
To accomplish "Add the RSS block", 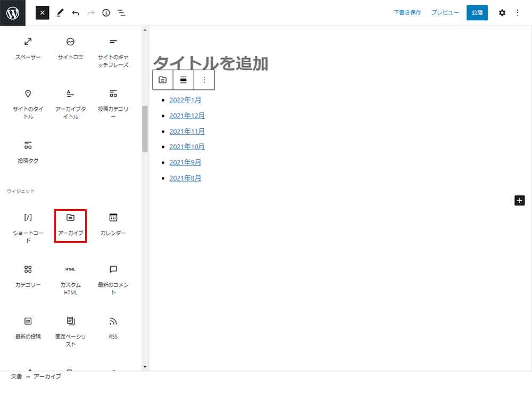I will coord(113,327).
